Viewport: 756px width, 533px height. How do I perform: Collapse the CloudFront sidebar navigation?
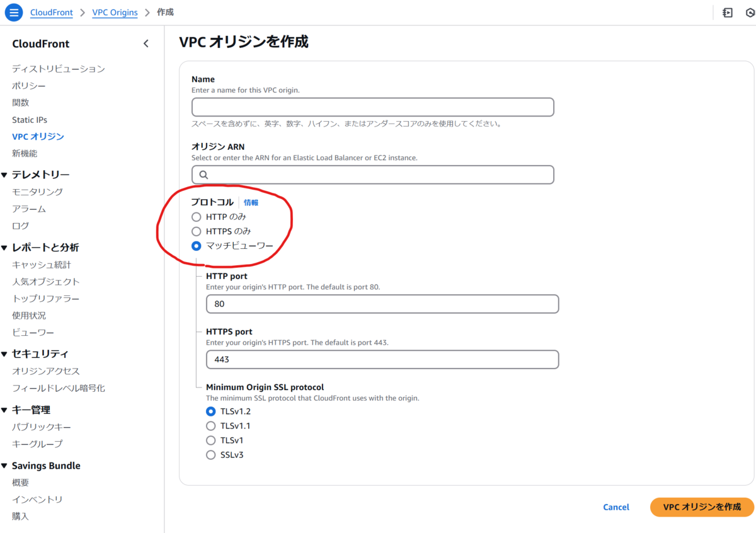click(146, 43)
